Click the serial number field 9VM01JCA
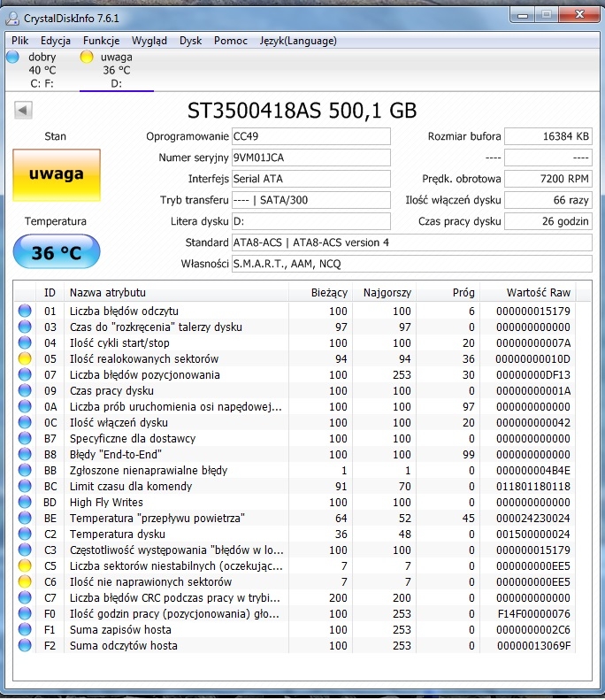 pyautogui.click(x=311, y=158)
